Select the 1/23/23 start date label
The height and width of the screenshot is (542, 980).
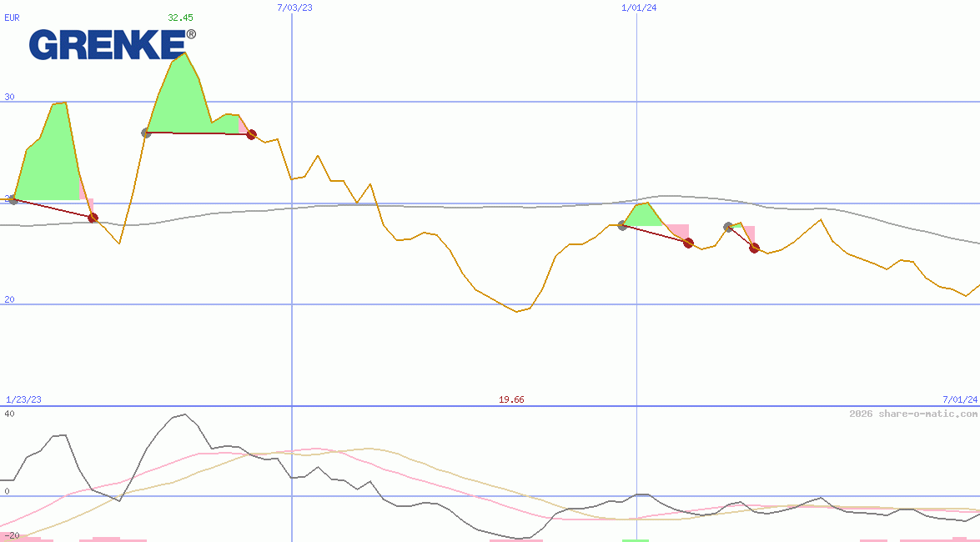click(x=23, y=399)
